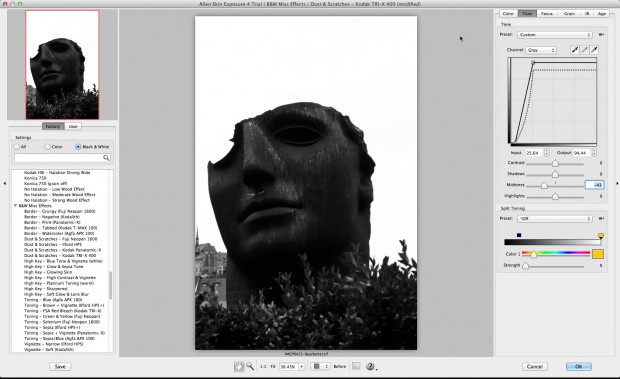
Task: Click the OK button
Action: [x=578, y=367]
